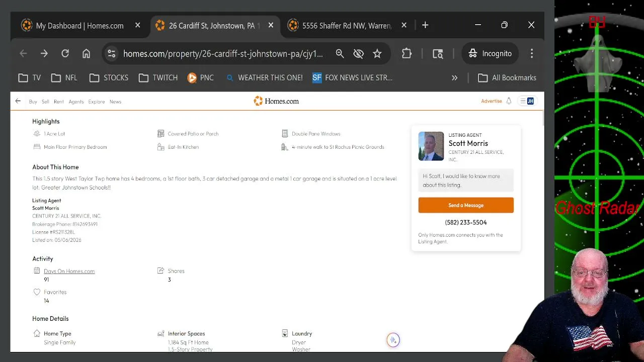Close the 5556 Shaffer Rd tab

tap(404, 25)
